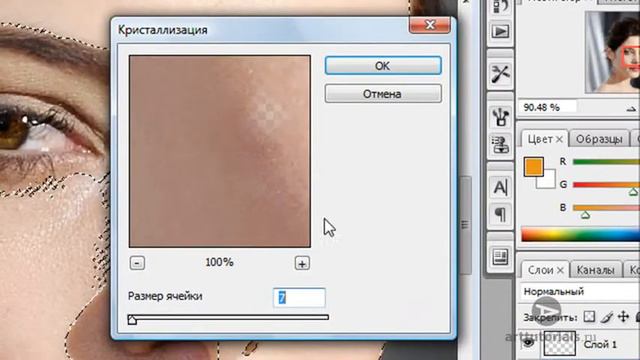Image resolution: width=640 pixels, height=360 pixels.
Task: Open the History panel icon
Action: pyautogui.click(x=500, y=6)
